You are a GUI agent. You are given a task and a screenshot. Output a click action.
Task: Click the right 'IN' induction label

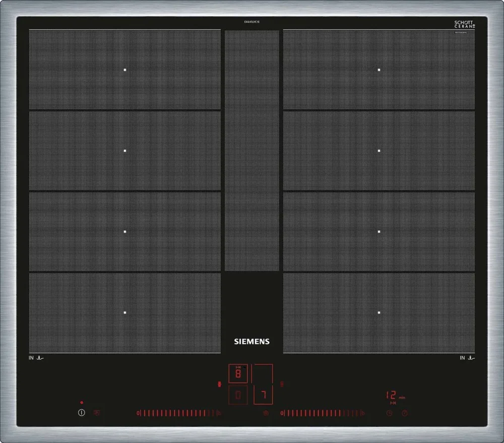(462, 357)
